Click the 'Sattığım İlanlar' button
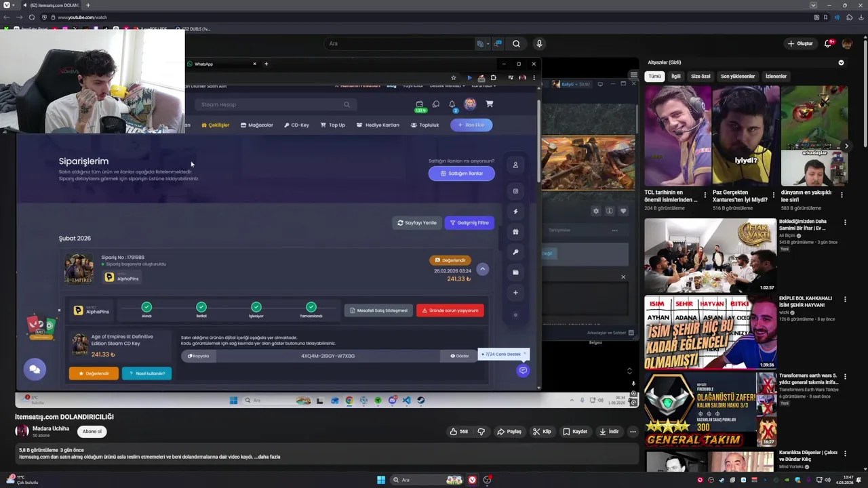868x488 pixels. pyautogui.click(x=462, y=174)
